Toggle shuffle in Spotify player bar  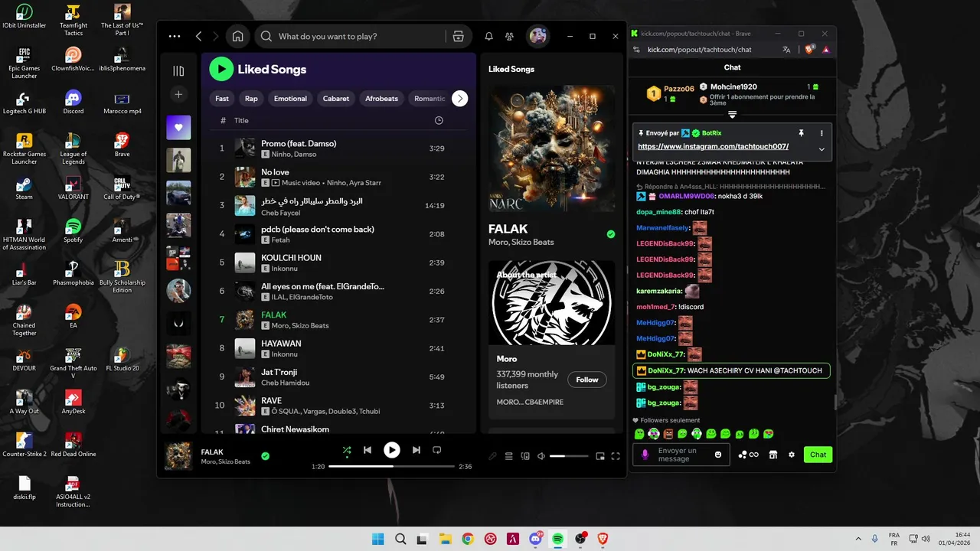[x=347, y=450]
